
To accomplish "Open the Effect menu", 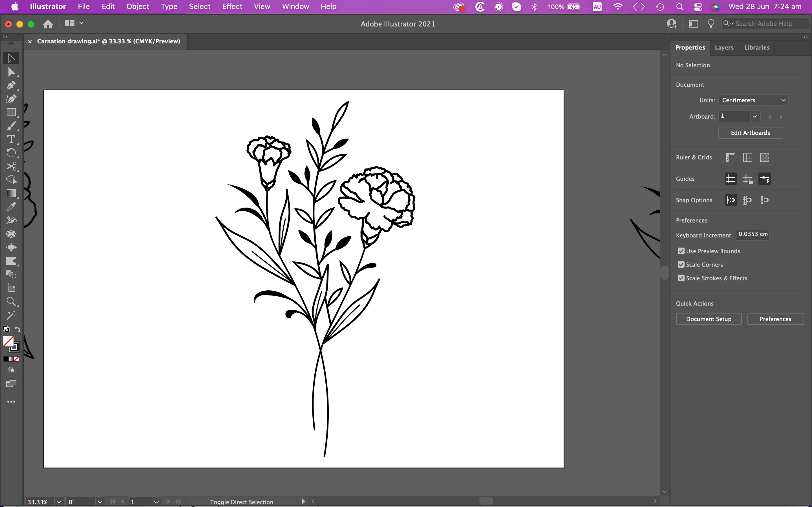I will pos(232,6).
